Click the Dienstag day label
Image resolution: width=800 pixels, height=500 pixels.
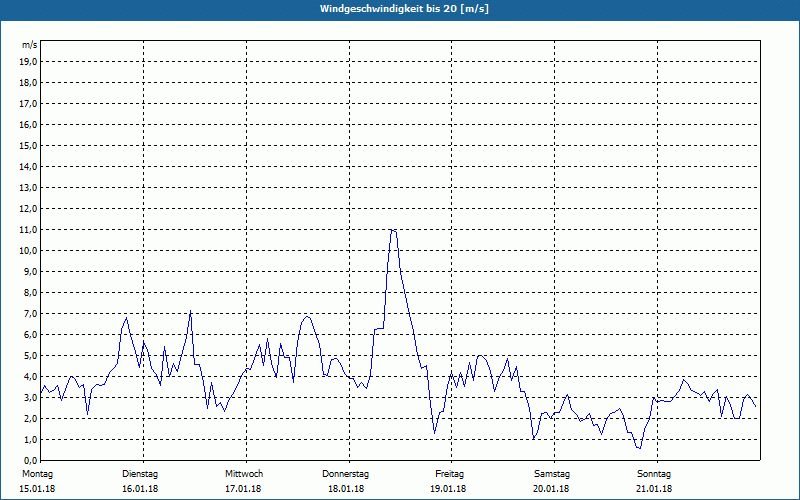click(x=140, y=474)
